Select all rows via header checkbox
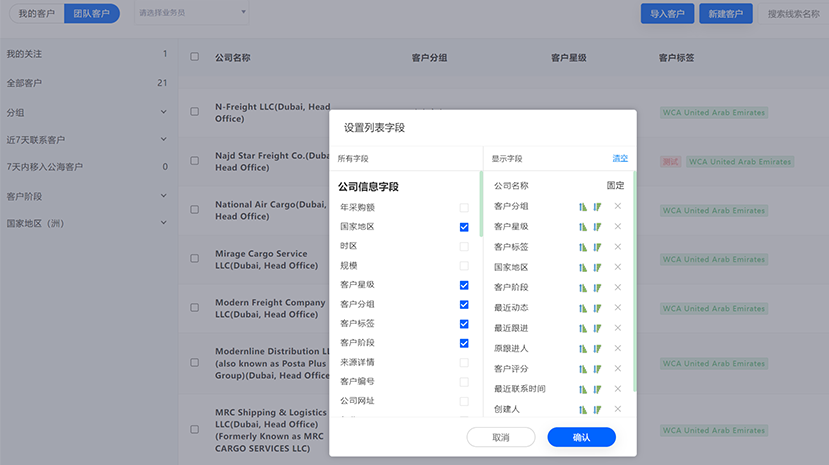829x465 pixels. click(195, 57)
